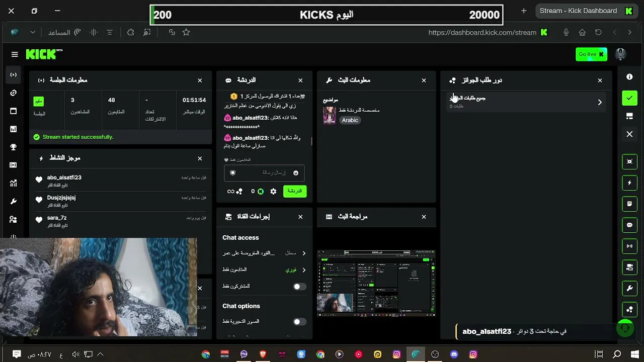Click the link icon in the left sidebar

tap(14, 93)
